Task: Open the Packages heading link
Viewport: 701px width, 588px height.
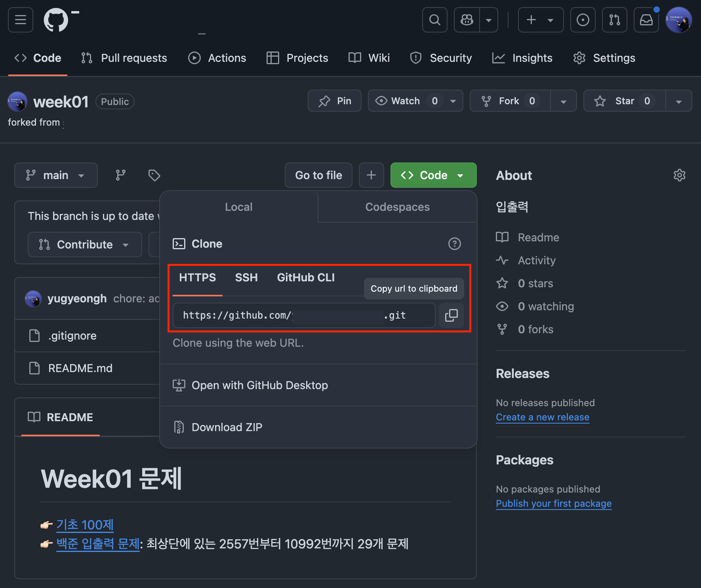Action: pos(524,460)
